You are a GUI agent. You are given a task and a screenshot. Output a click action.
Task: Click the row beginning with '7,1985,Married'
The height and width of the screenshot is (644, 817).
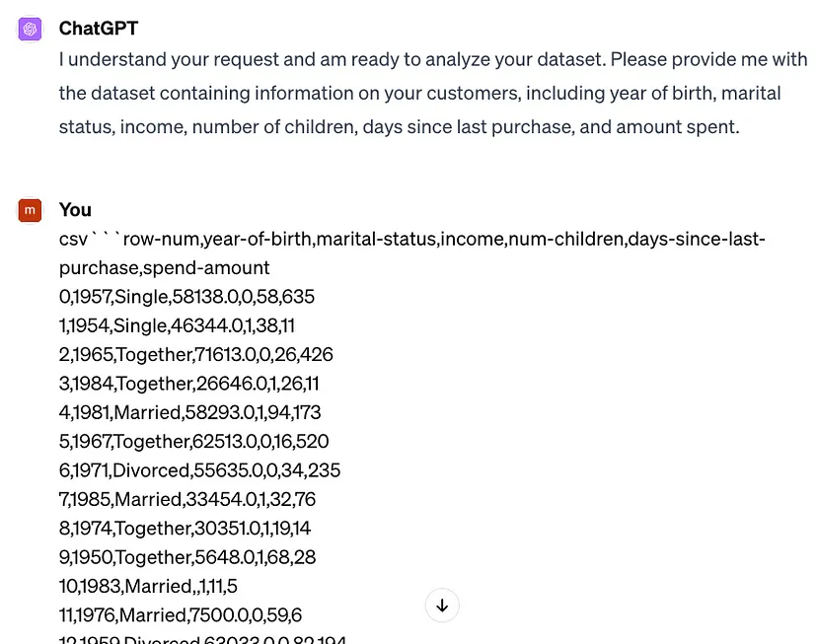click(187, 499)
